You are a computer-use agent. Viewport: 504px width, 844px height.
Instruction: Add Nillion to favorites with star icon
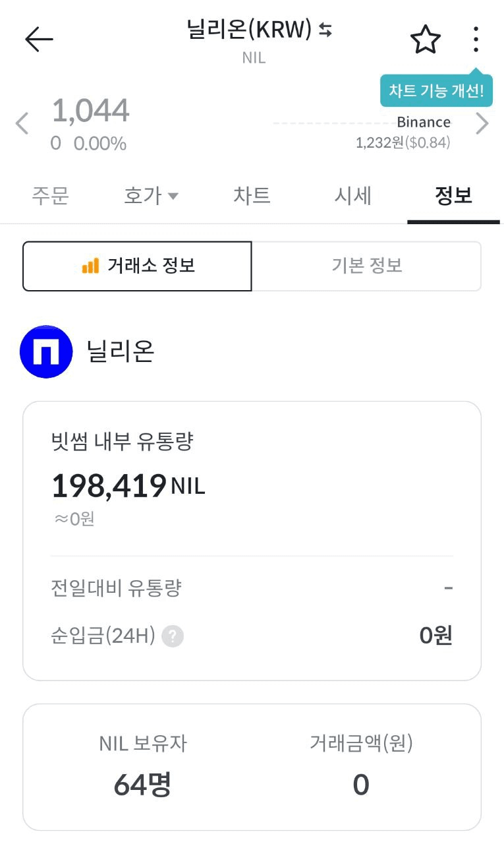425,40
